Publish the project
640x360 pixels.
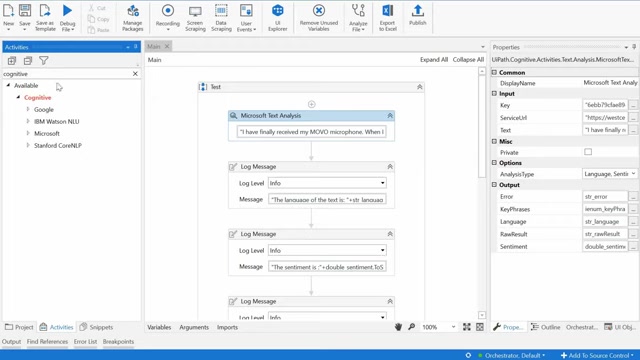click(418, 15)
